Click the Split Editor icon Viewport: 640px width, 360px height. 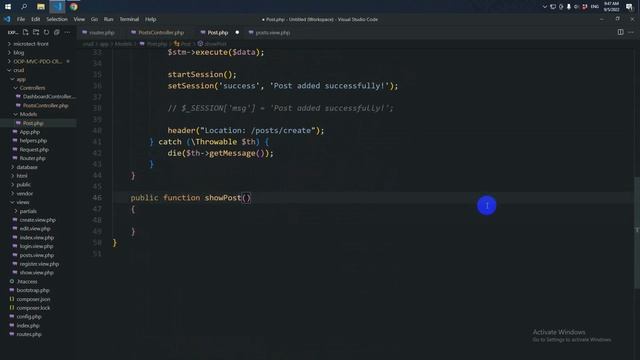[x=620, y=32]
